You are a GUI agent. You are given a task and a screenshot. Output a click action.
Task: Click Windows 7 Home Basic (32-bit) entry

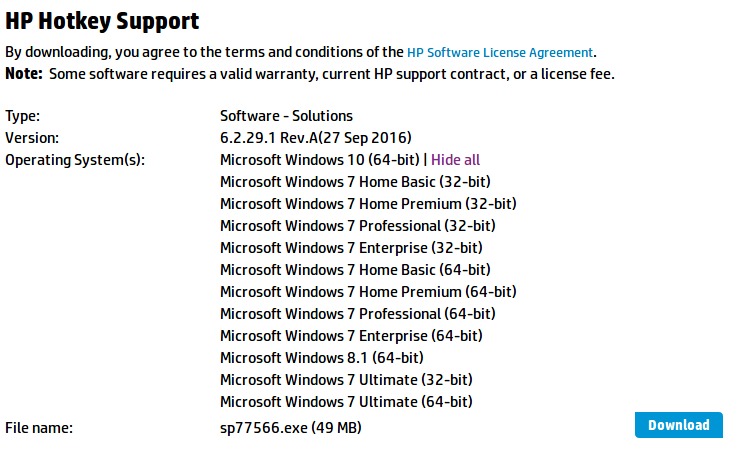(355, 182)
